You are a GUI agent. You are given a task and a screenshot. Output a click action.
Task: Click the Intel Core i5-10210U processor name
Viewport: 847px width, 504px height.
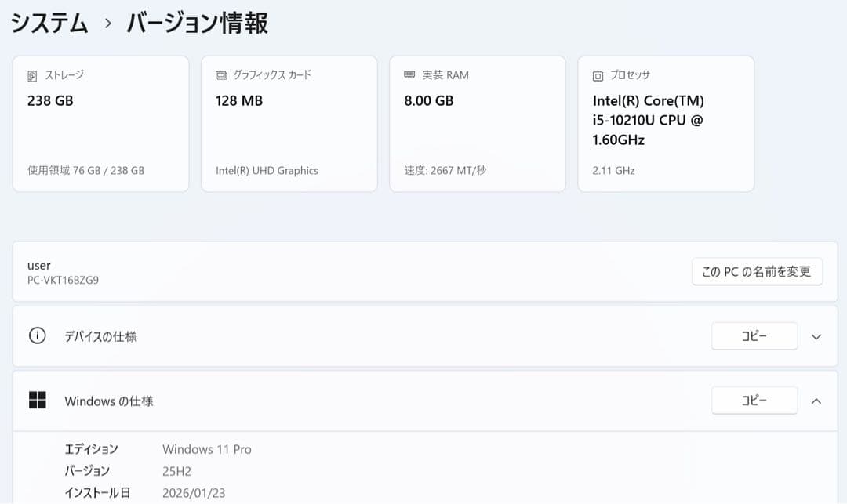point(648,121)
